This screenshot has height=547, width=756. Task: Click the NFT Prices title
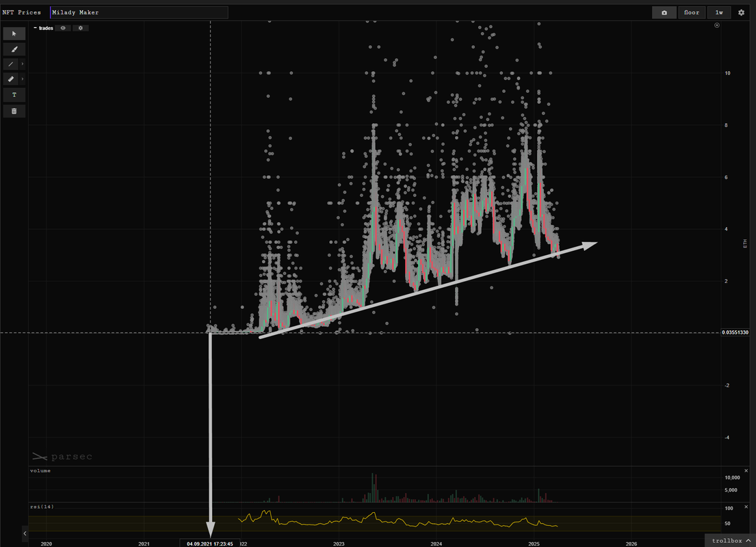pyautogui.click(x=22, y=12)
